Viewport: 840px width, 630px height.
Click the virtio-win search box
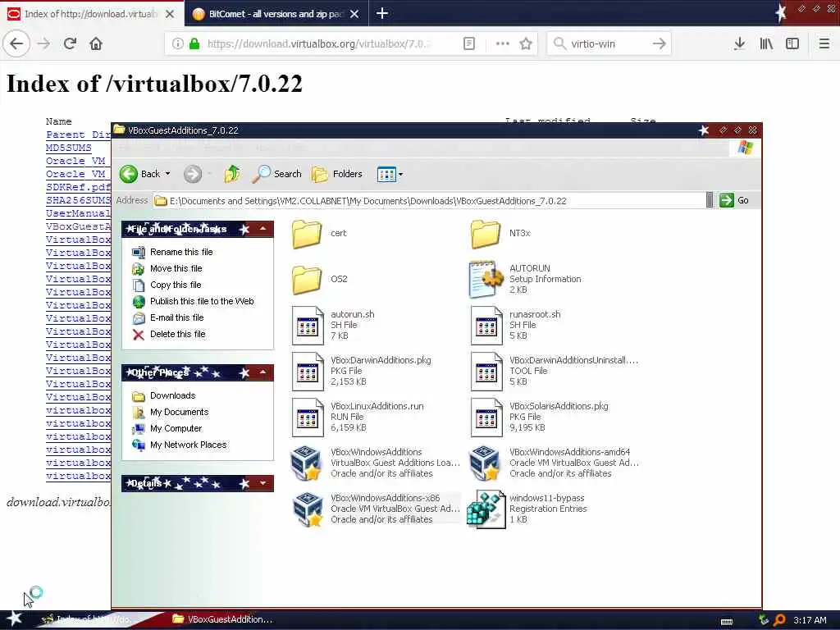[609, 44]
